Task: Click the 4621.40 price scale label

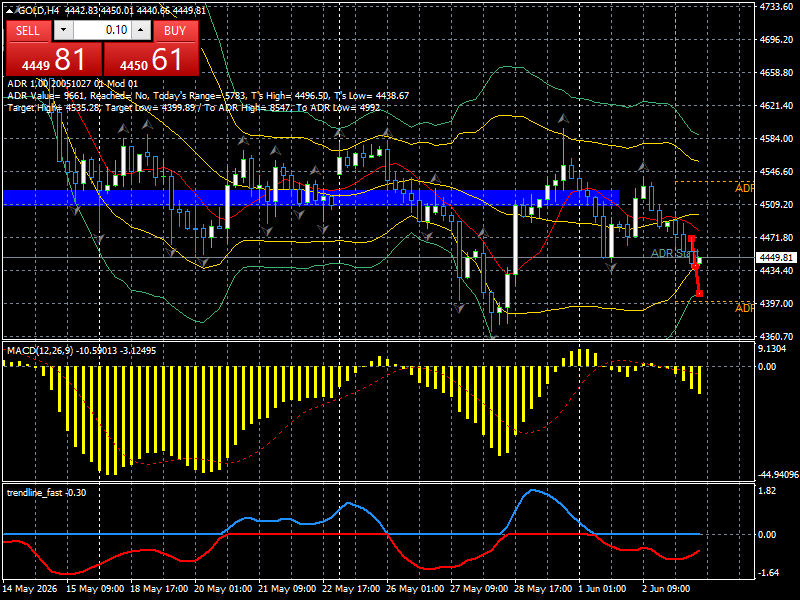Action: coord(777,106)
